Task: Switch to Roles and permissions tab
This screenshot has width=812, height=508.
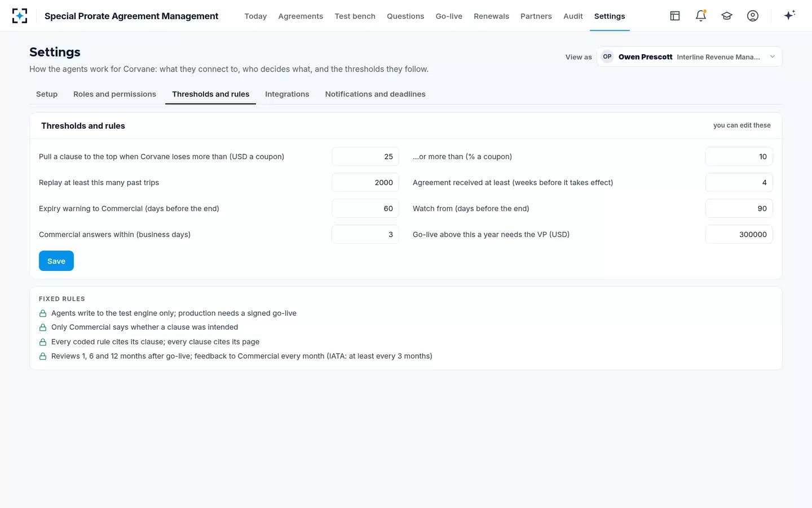Action: tap(114, 94)
